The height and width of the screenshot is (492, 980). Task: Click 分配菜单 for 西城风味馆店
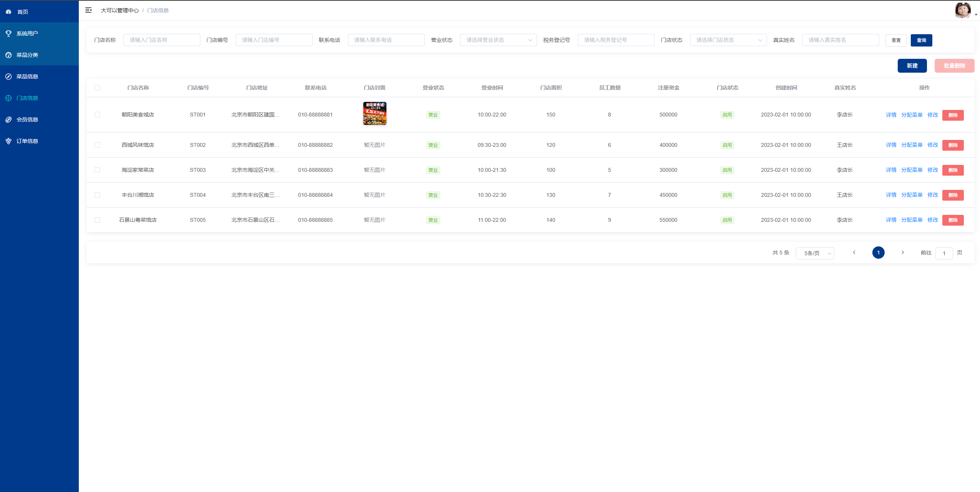click(x=912, y=145)
